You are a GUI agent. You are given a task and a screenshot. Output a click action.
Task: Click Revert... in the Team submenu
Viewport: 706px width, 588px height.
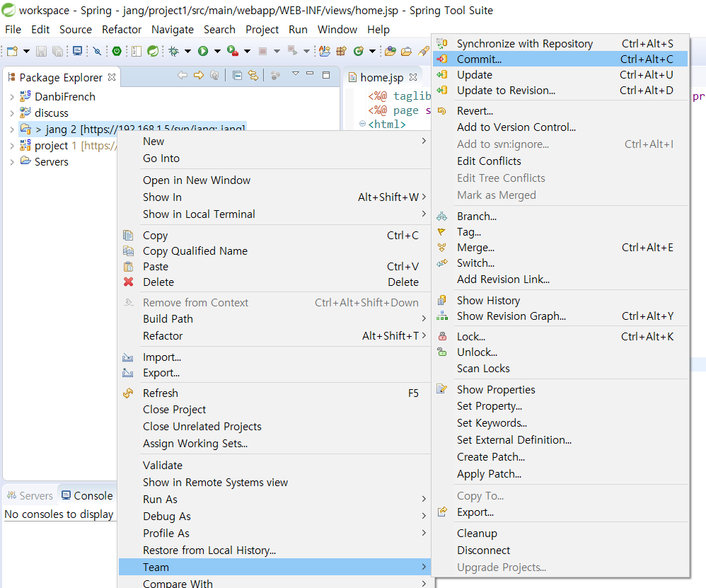560,111
